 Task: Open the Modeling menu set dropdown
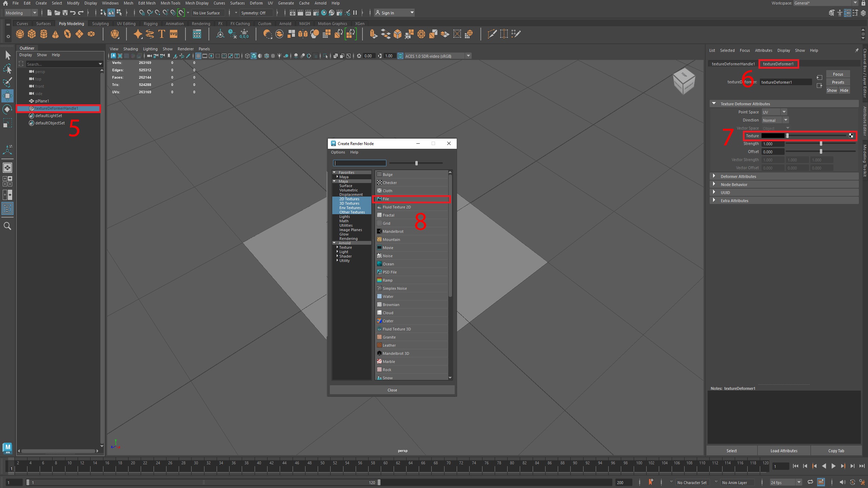coord(21,13)
